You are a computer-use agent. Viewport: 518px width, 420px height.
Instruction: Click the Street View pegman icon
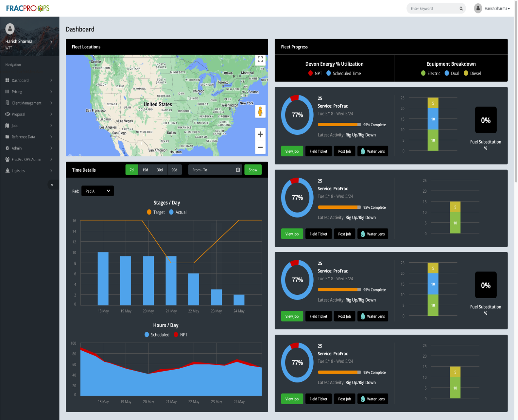click(260, 112)
